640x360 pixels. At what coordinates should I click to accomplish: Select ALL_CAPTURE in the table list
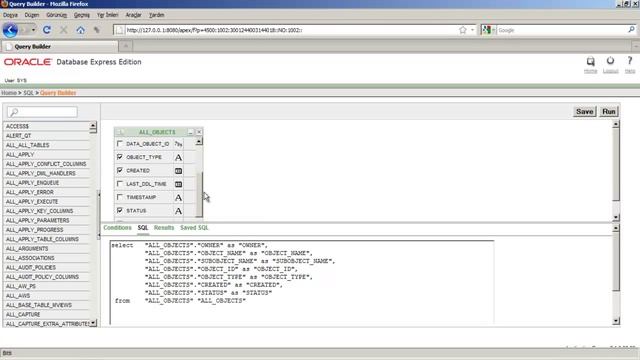(x=46, y=314)
